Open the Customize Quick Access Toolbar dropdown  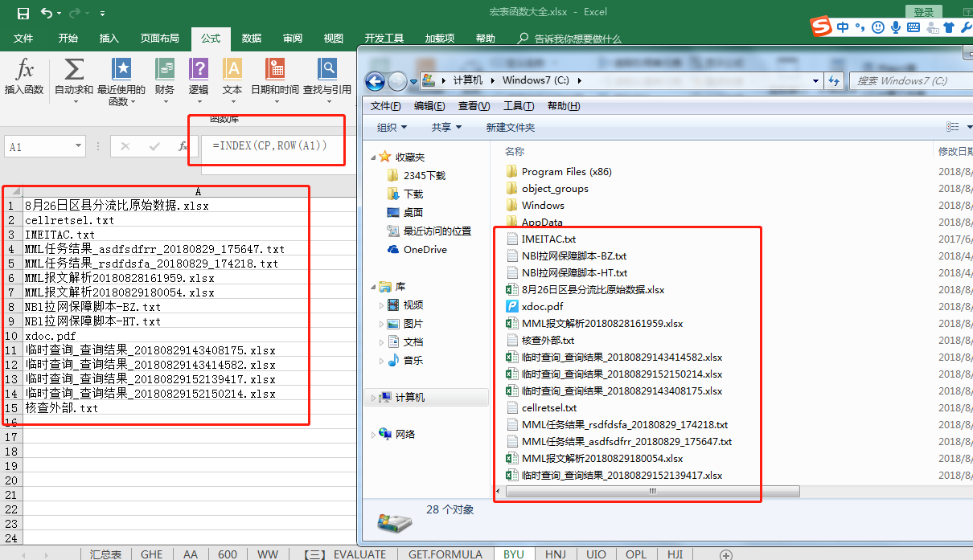(102, 14)
